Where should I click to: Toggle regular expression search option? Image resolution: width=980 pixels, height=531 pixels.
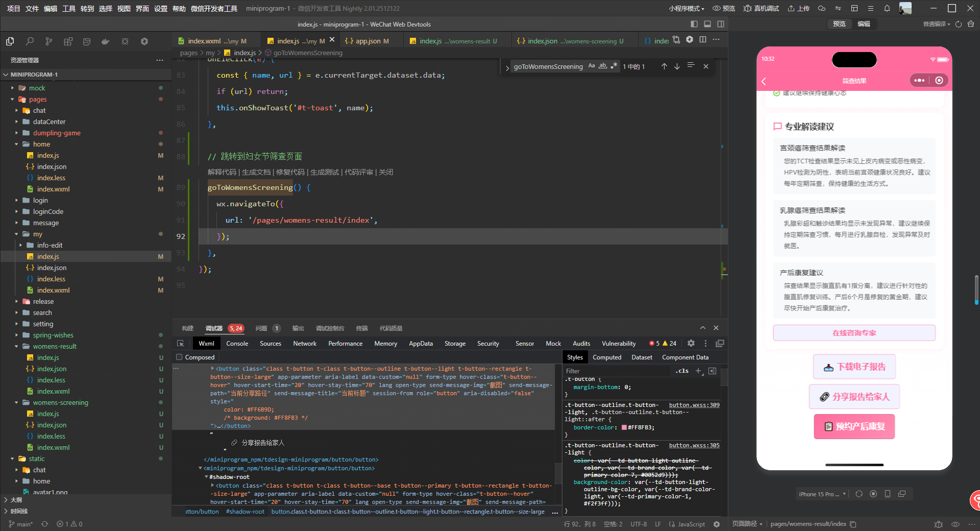[x=614, y=66]
